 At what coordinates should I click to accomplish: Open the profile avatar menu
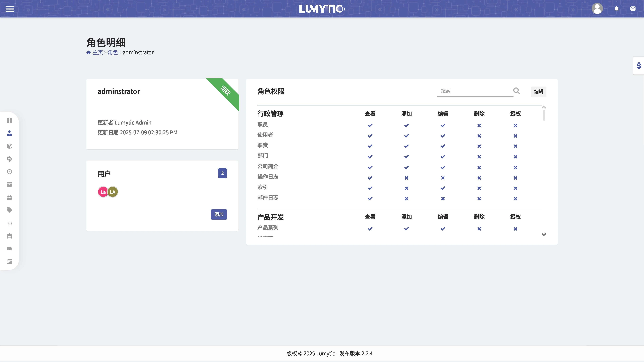tap(597, 8)
